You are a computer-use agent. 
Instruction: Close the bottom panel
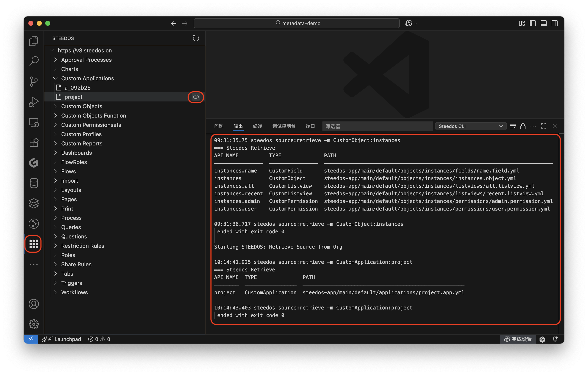pos(555,126)
